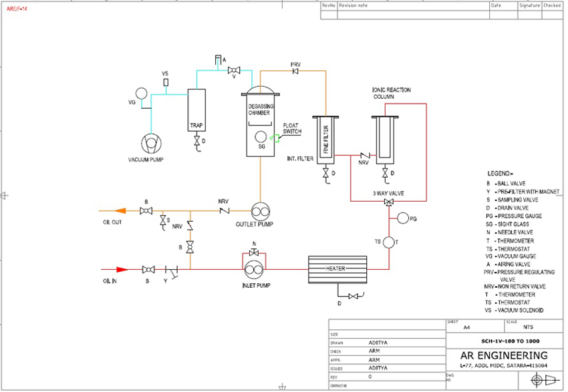Select the heater block

(x=337, y=268)
